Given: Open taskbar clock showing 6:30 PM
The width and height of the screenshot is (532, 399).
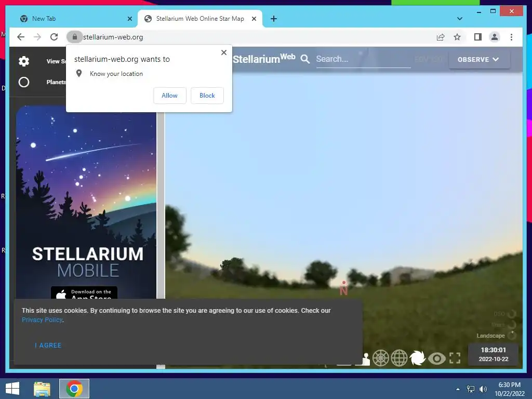Looking at the screenshot, I should tap(509, 389).
